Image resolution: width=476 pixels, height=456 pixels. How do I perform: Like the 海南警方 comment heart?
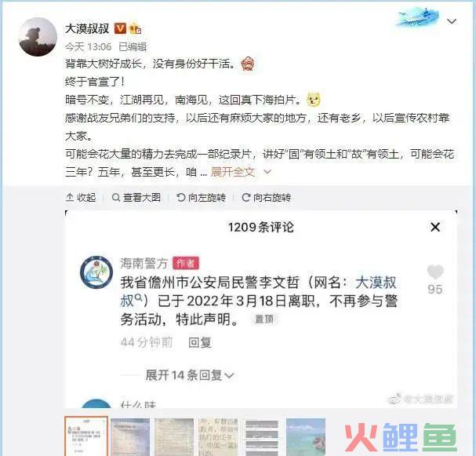[x=435, y=272]
